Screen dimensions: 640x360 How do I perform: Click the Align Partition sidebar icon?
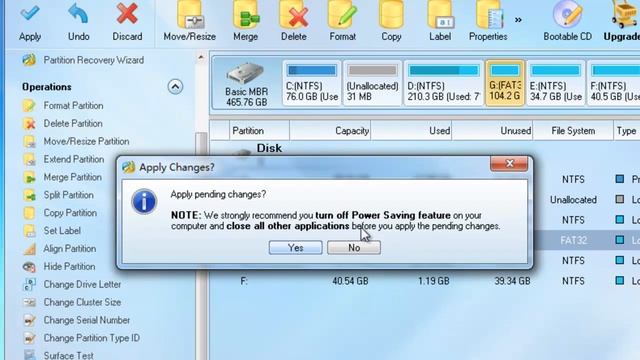(29, 249)
